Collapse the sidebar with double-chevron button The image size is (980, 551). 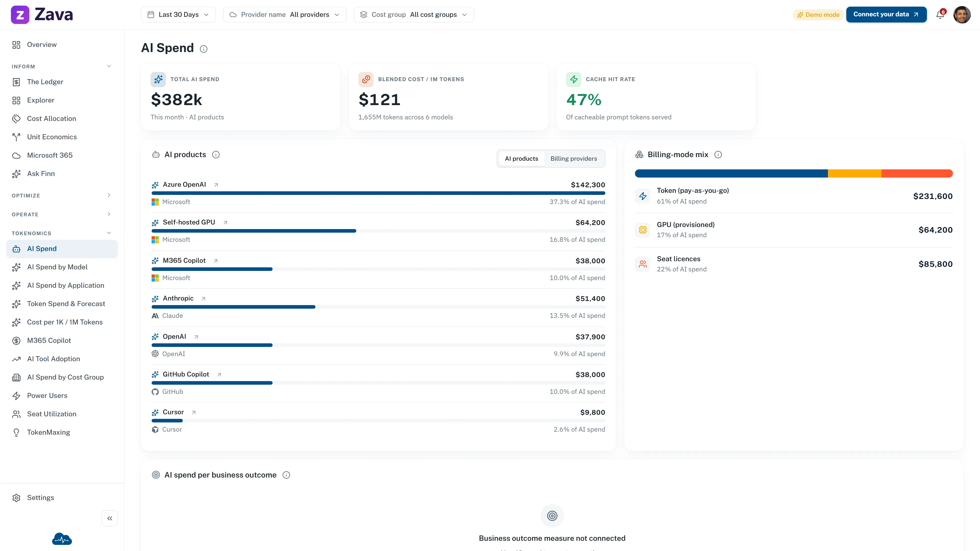pyautogui.click(x=109, y=518)
